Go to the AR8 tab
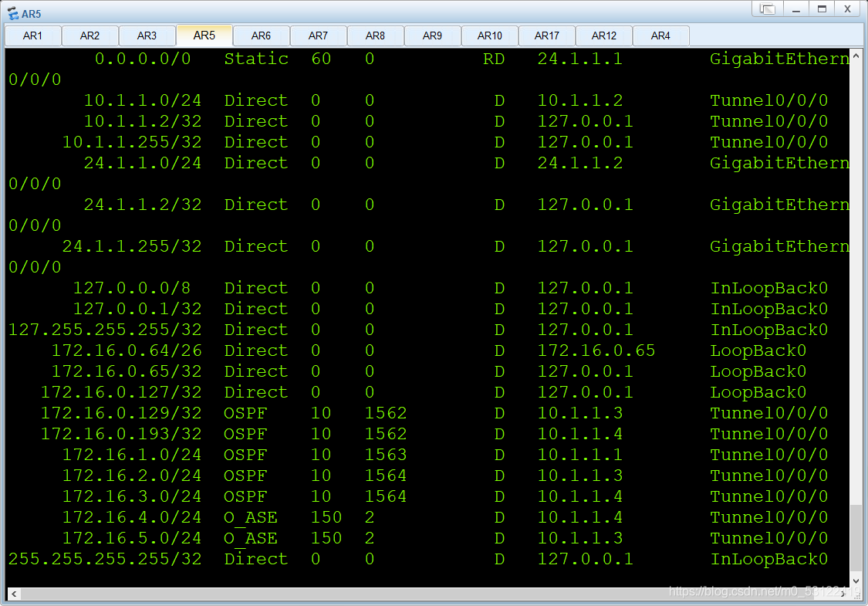The width and height of the screenshot is (868, 606). tap(375, 36)
